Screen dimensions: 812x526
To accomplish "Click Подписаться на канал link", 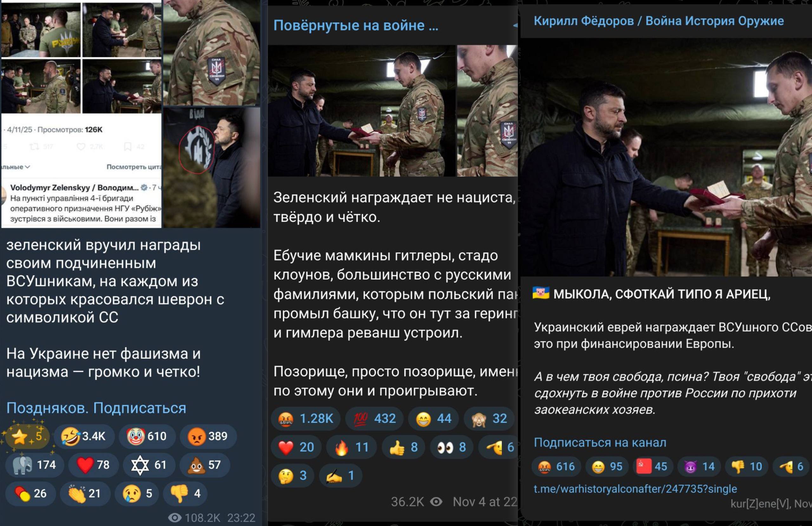I will tap(600, 442).
